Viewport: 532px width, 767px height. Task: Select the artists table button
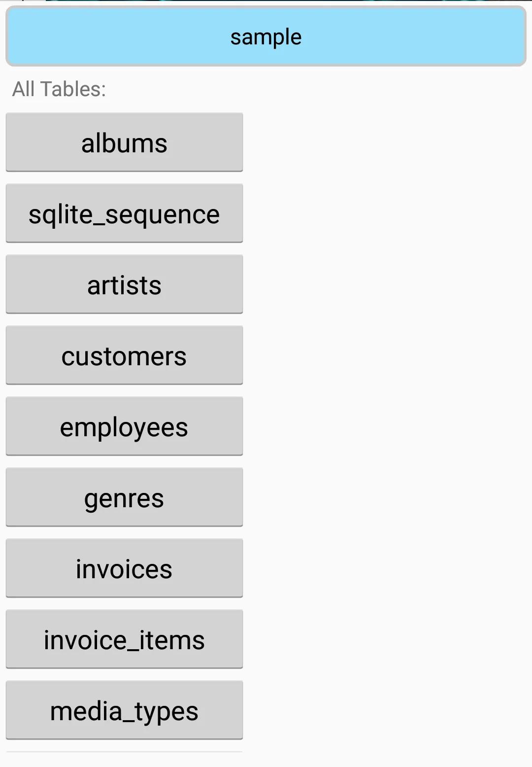pos(124,284)
